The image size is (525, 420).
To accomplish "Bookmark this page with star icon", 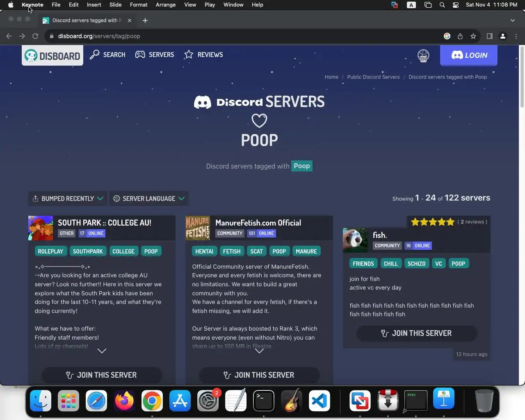I will pyautogui.click(x=473, y=36).
